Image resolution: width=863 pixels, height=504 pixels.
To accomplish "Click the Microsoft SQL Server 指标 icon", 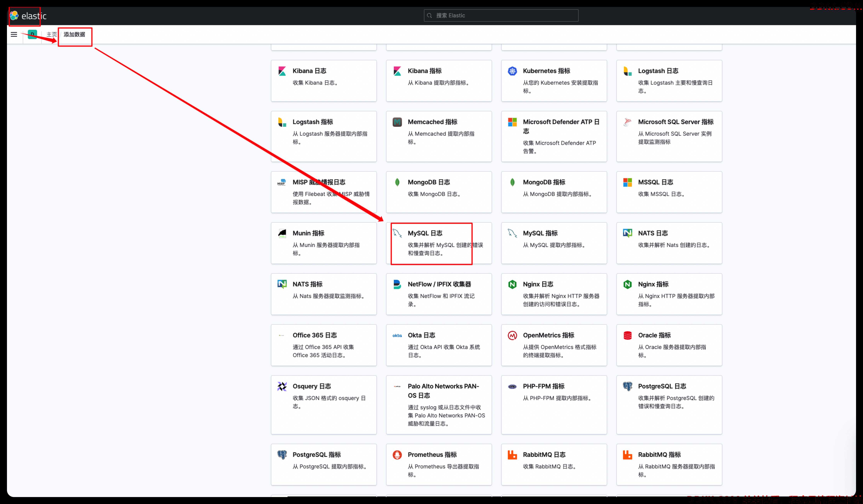I will click(627, 122).
